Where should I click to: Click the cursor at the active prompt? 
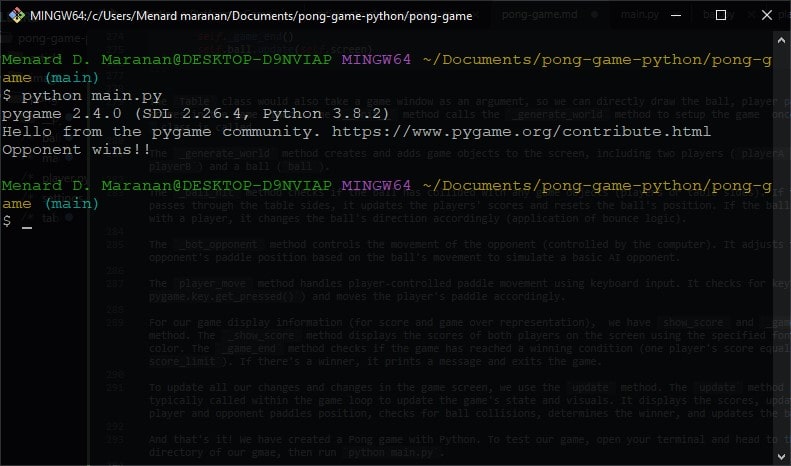[27, 222]
